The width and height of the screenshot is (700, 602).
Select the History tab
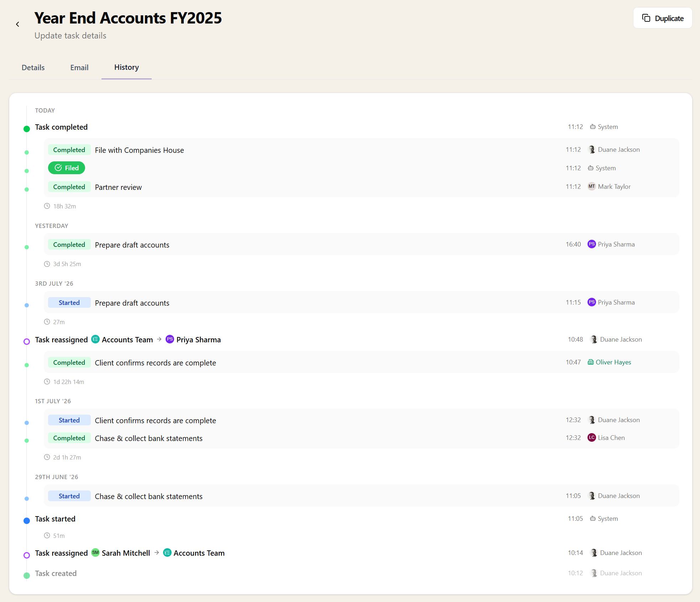click(x=126, y=67)
